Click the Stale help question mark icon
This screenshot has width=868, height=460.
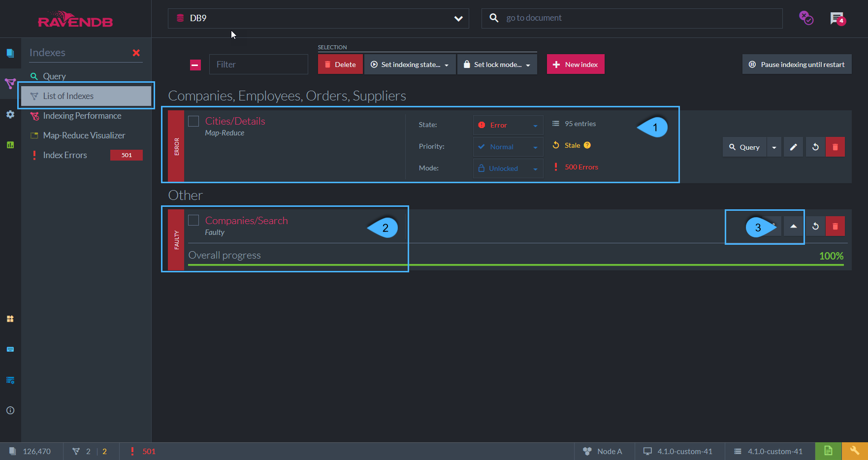(587, 145)
